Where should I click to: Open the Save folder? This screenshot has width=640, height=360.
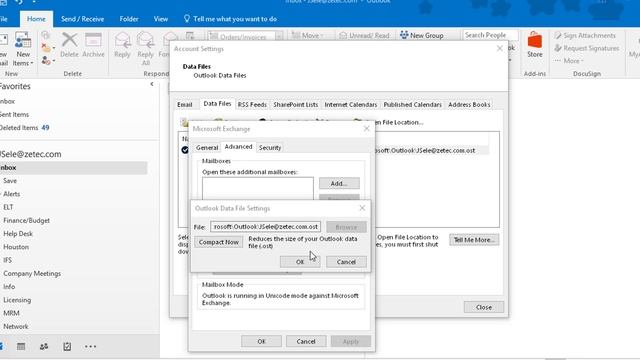(10, 181)
